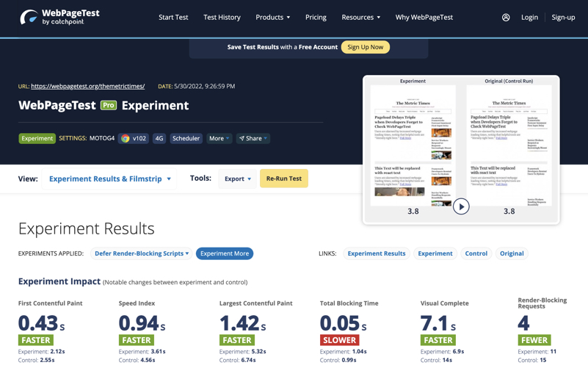Click the Sign Up Now button

pos(366,47)
